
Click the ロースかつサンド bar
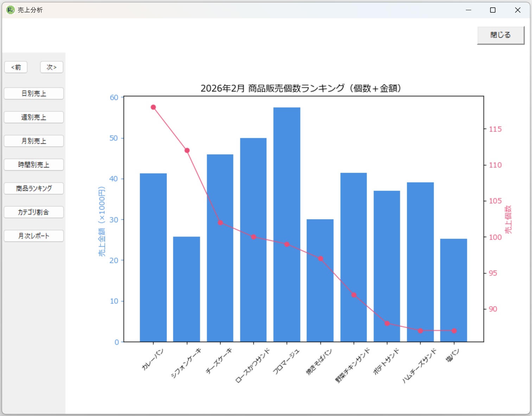point(253,239)
